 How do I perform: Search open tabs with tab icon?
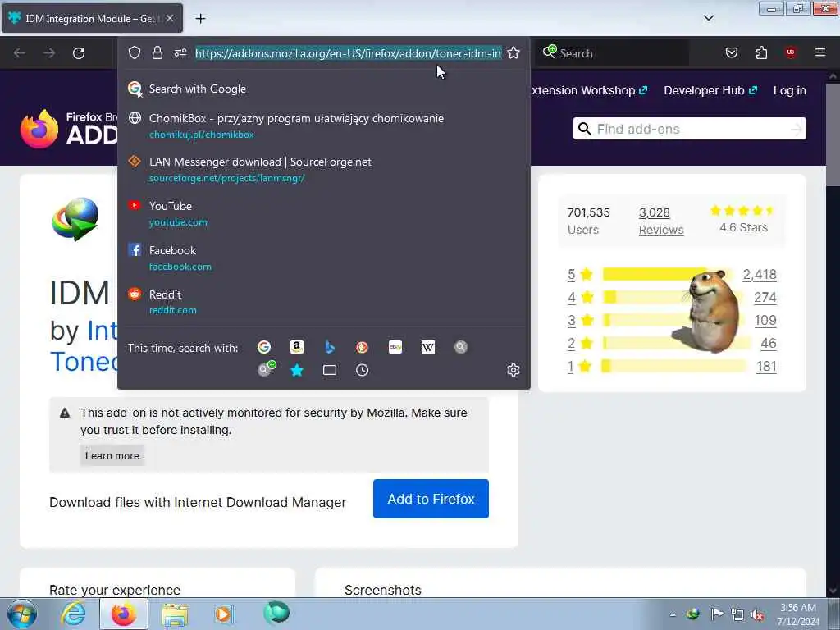(x=330, y=370)
